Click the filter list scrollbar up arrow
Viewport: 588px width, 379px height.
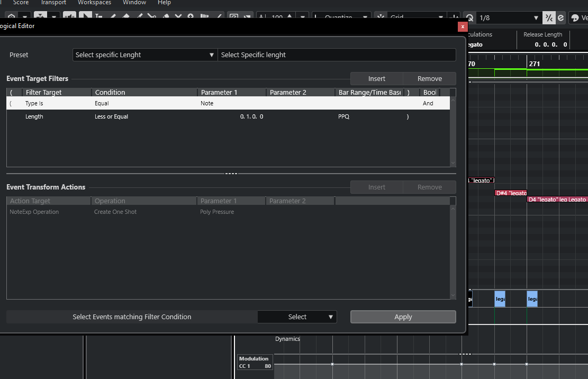(453, 100)
